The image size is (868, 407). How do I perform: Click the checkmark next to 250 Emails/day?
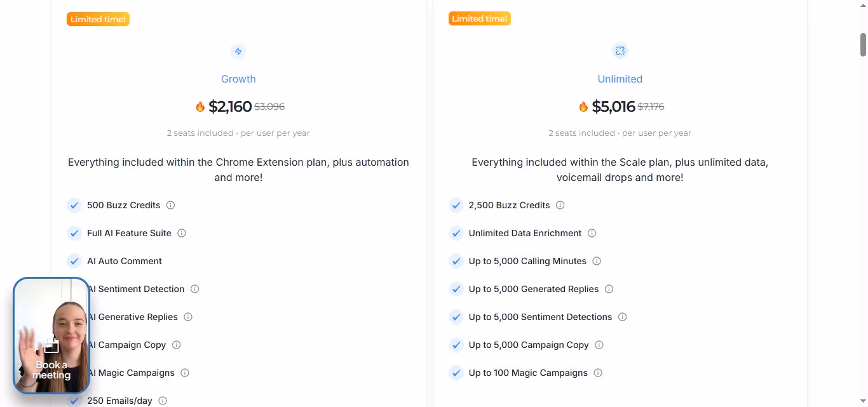tap(74, 401)
